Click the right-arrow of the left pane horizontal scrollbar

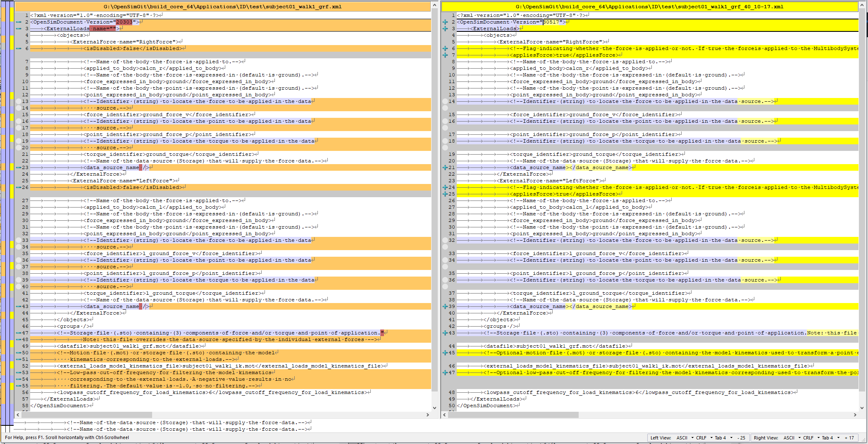(x=428, y=415)
